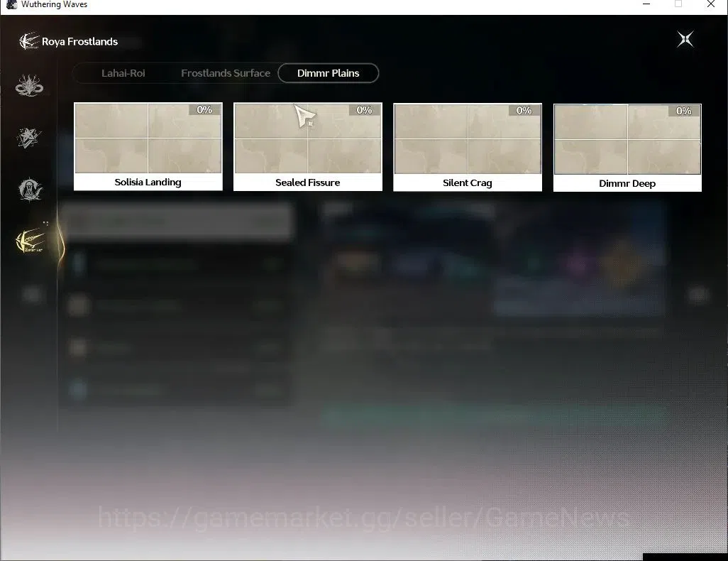Click the Roya Frostlands title text
Screen dimensions: 728x561
pyautogui.click(x=80, y=42)
